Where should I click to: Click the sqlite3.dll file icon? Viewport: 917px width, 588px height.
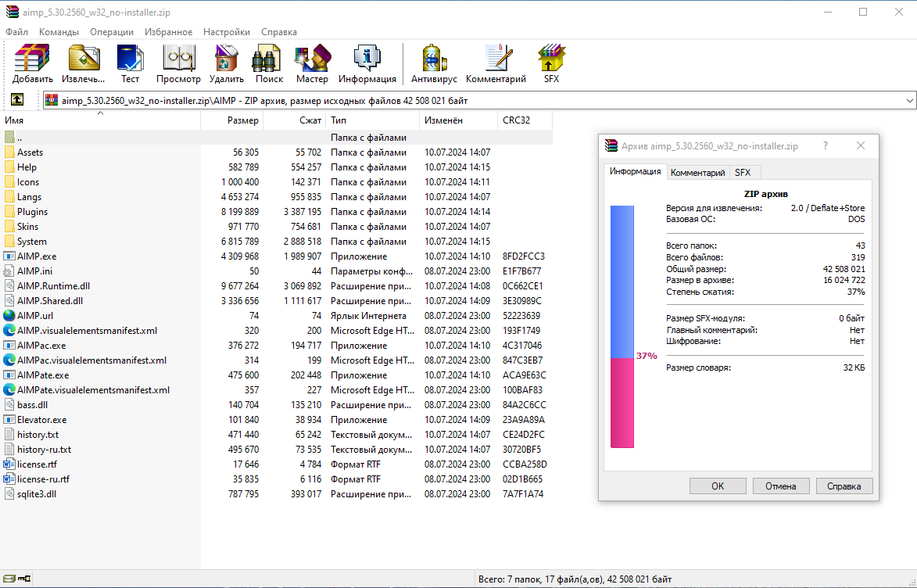(x=9, y=494)
